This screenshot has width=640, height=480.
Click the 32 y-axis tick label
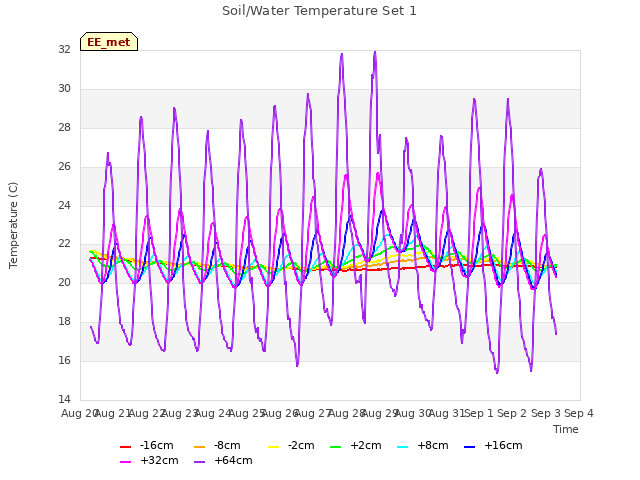(x=64, y=49)
